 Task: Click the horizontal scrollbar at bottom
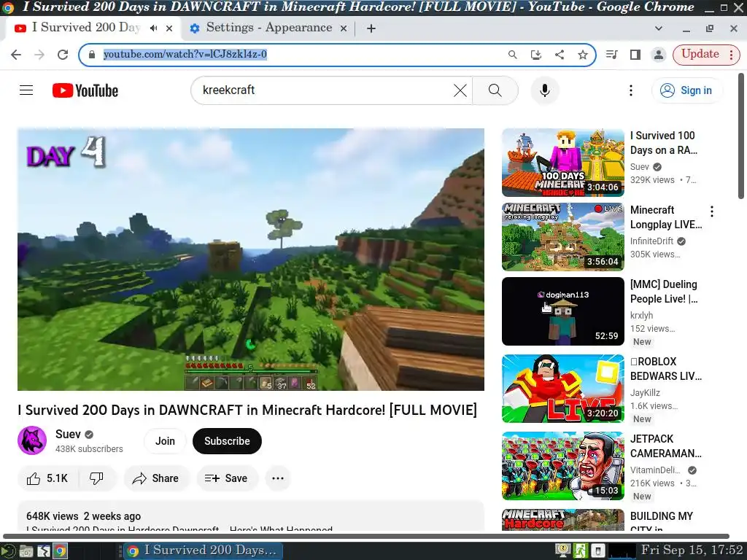(x=366, y=536)
